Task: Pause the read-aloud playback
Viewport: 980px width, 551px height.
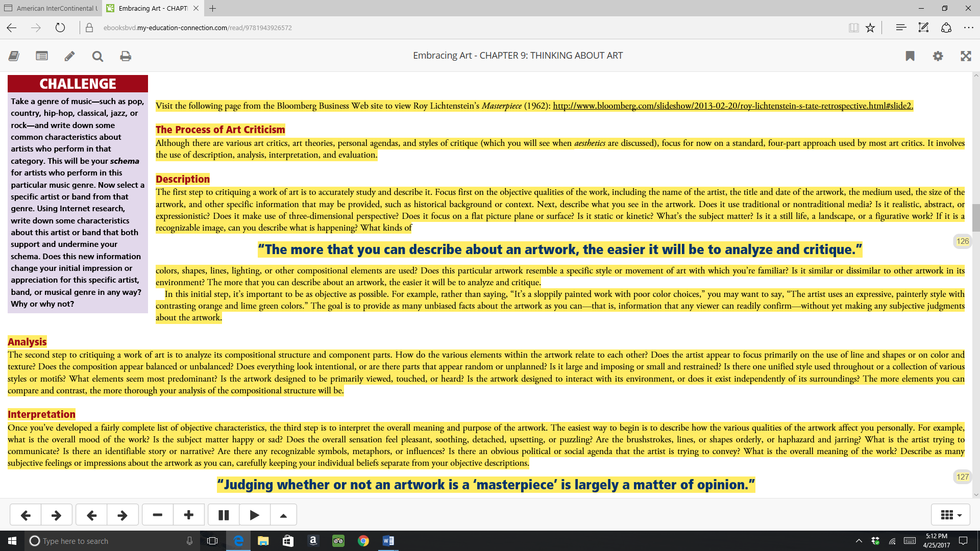Action: [x=224, y=515]
